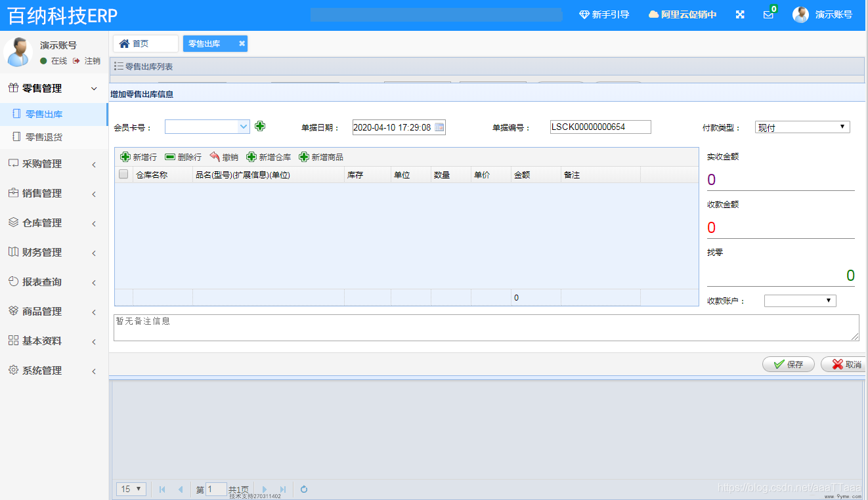Expand the 会员卡号 combo box
868x500 pixels.
pyautogui.click(x=244, y=127)
